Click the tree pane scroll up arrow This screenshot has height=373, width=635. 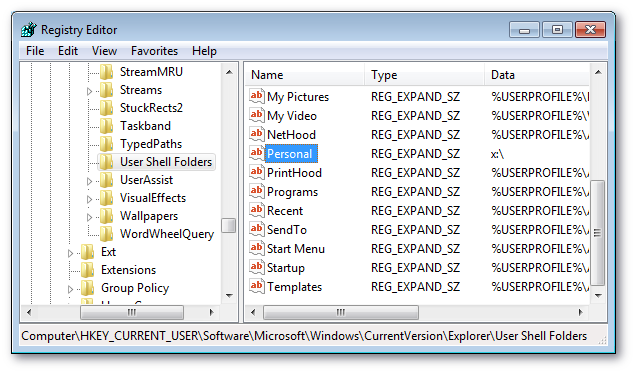tap(229, 72)
